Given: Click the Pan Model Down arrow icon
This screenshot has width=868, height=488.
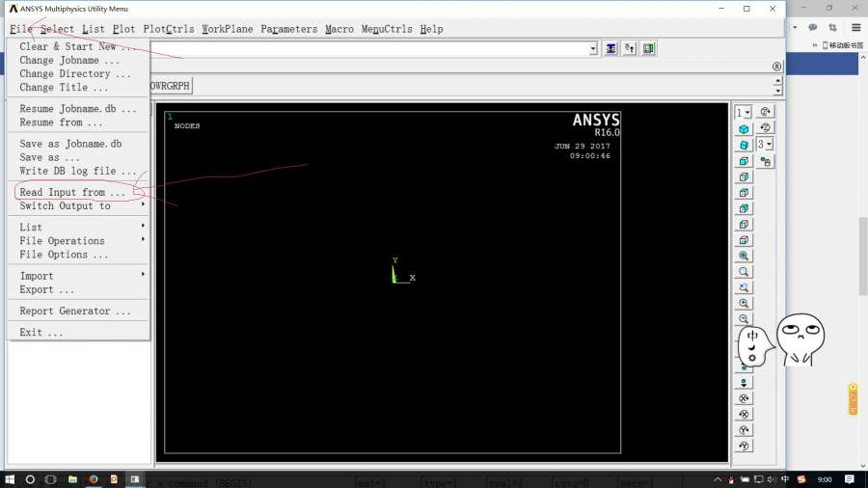Looking at the screenshot, I should click(x=744, y=382).
